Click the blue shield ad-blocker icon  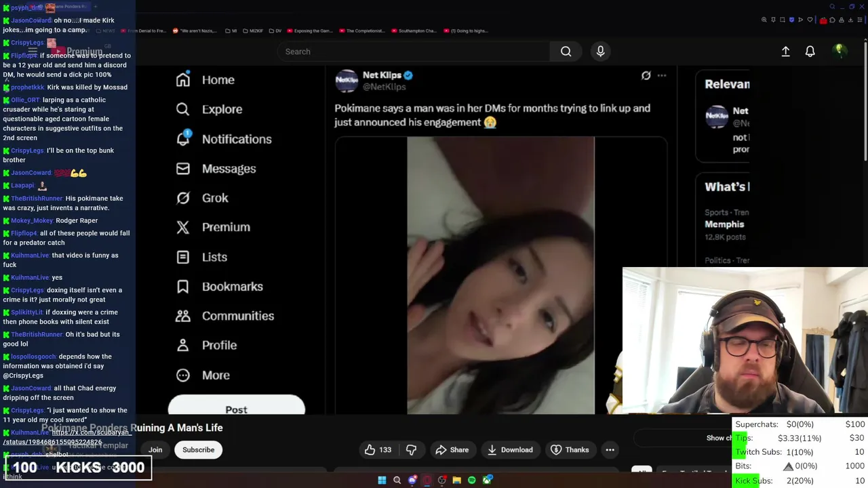click(x=791, y=20)
